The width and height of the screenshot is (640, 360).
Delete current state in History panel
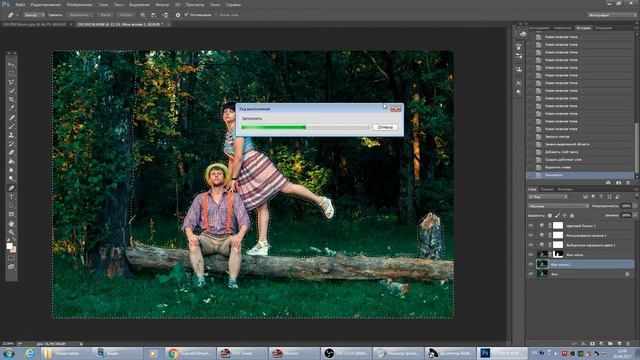click(x=628, y=182)
